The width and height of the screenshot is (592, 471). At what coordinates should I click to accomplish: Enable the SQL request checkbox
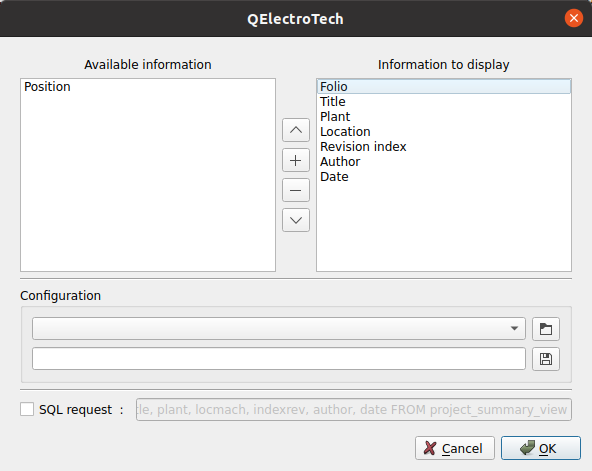click(27, 409)
